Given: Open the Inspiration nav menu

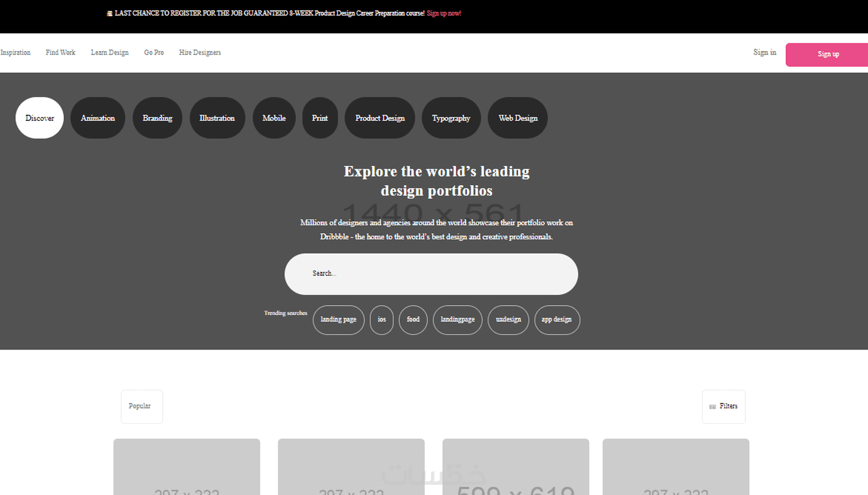Looking at the screenshot, I should point(15,53).
